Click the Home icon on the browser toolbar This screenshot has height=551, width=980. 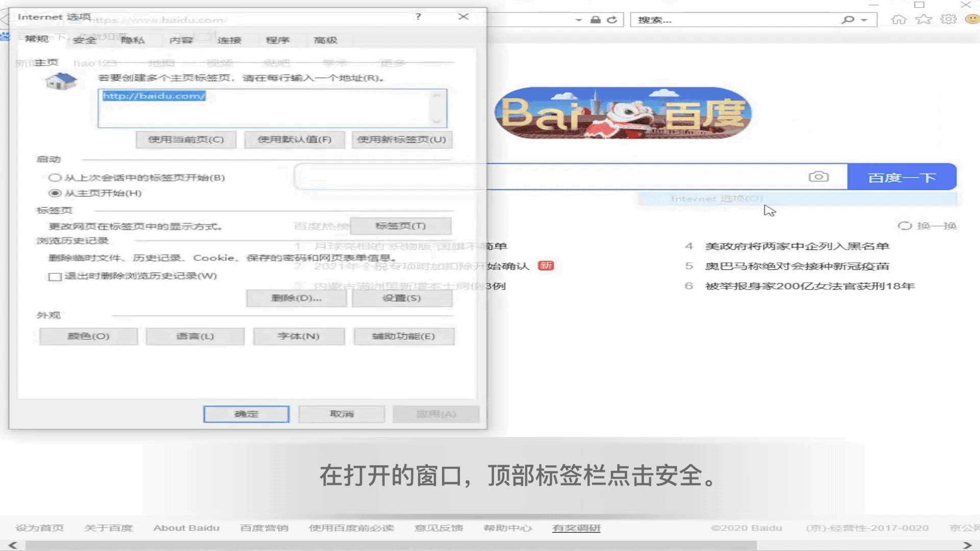pos(900,19)
